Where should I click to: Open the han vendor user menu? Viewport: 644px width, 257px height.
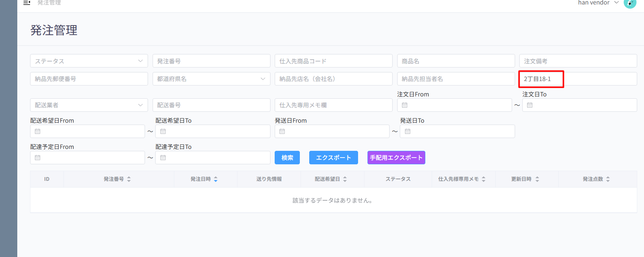[598, 3]
